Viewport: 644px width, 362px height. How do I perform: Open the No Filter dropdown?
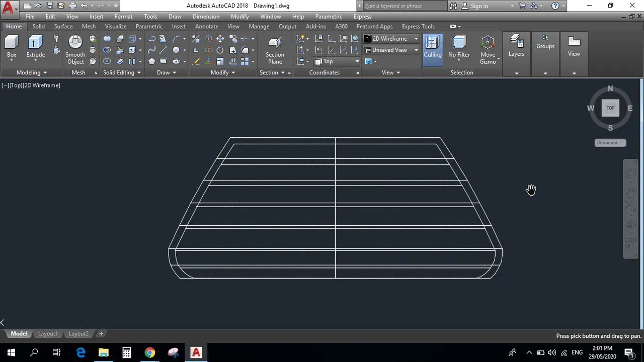(x=459, y=50)
